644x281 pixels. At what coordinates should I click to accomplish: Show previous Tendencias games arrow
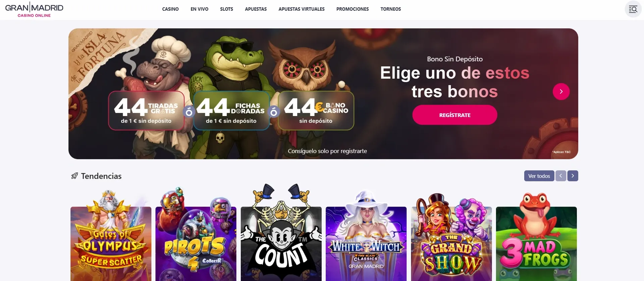(560, 176)
